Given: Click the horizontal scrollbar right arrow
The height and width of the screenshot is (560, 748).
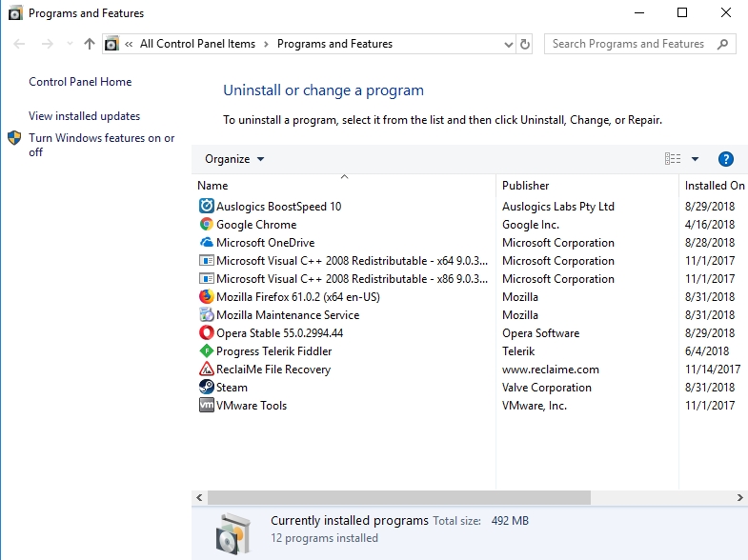Looking at the screenshot, I should 740,498.
